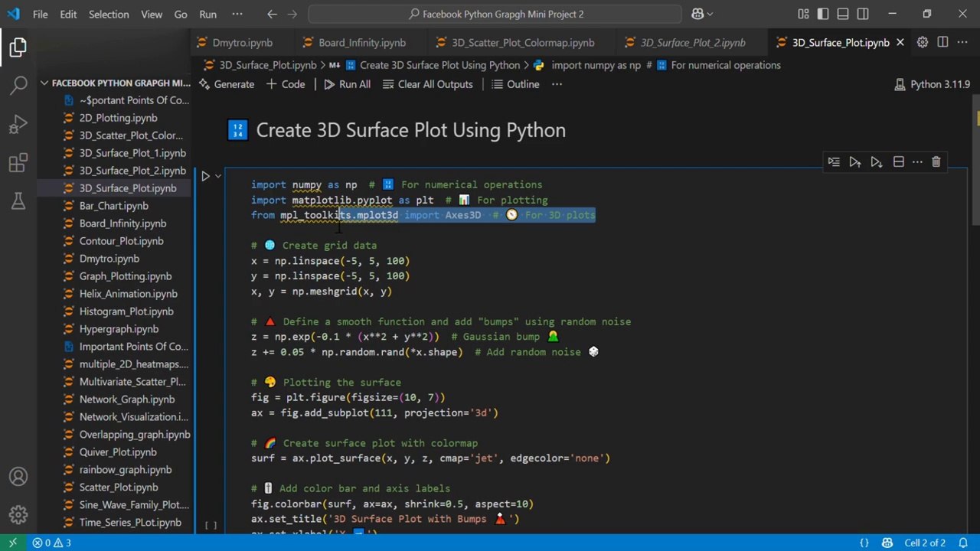Open cell toolbar more actions ellipsis
980x551 pixels.
[x=917, y=161]
